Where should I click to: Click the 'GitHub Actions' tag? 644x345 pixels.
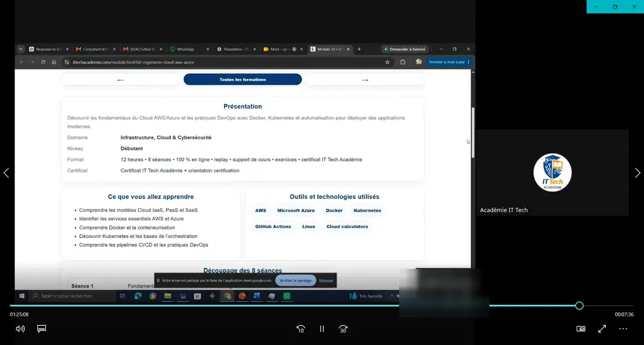tap(273, 226)
